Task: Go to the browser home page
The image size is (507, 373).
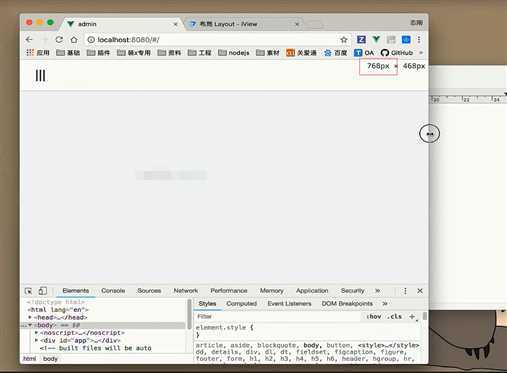Action: 74,40
